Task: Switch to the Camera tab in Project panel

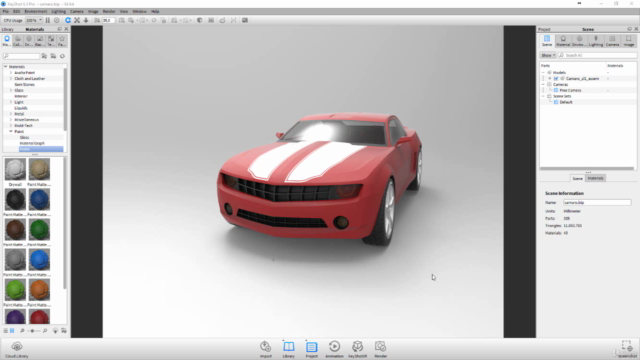Action: tap(612, 40)
